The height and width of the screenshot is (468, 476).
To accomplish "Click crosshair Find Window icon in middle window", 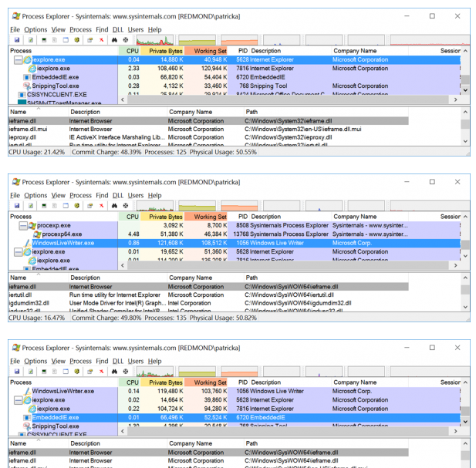I will point(126,206).
